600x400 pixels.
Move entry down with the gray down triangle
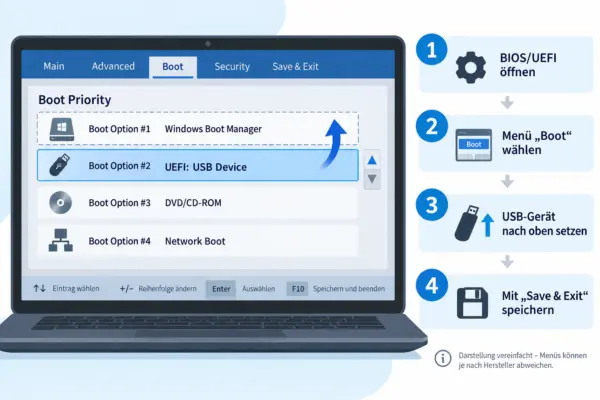[x=372, y=179]
